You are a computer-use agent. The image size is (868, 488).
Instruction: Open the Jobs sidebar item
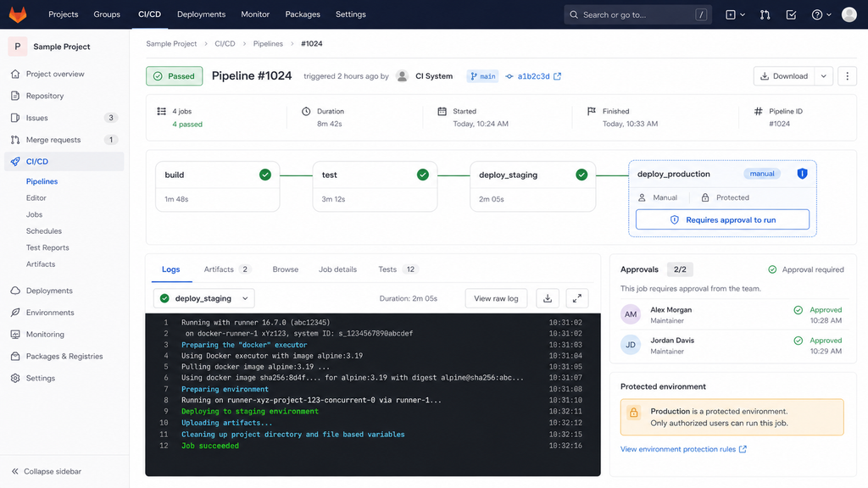[34, 214]
